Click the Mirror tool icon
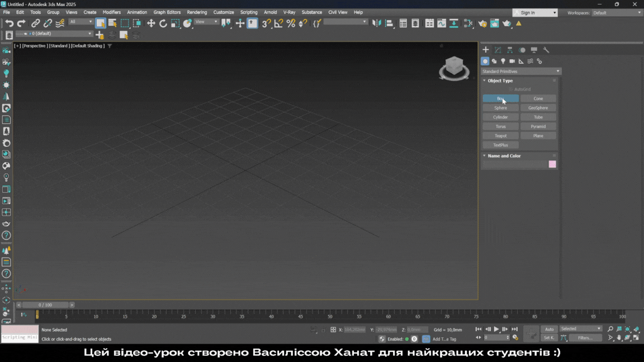Viewport: 644px width, 362px height. click(377, 23)
